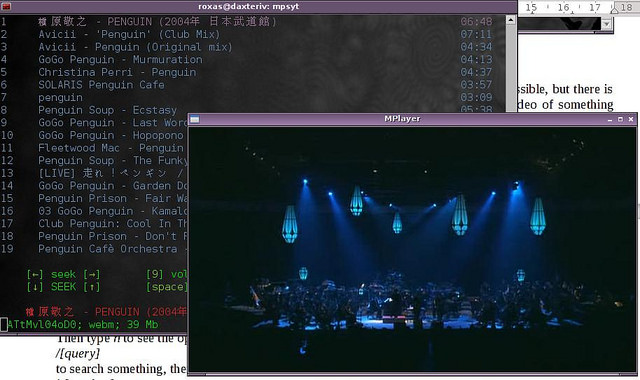Click the terminal window menu icon
Screen dimensions: 640x380
coord(6,7)
